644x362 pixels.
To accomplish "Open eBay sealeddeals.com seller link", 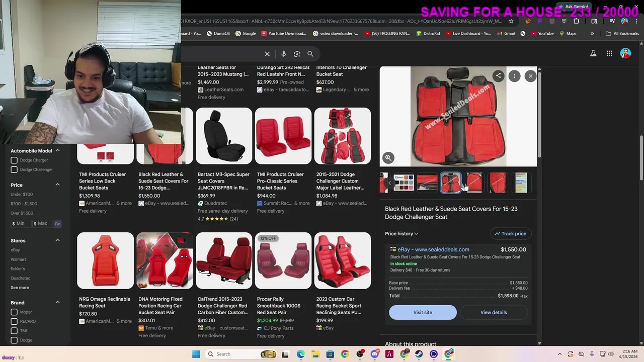I will pyautogui.click(x=433, y=249).
